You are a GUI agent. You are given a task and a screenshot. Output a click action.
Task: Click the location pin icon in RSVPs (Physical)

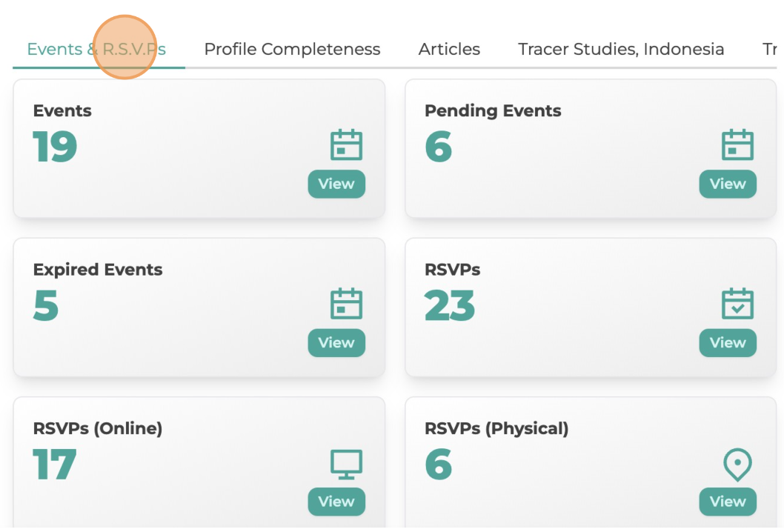pyautogui.click(x=737, y=465)
